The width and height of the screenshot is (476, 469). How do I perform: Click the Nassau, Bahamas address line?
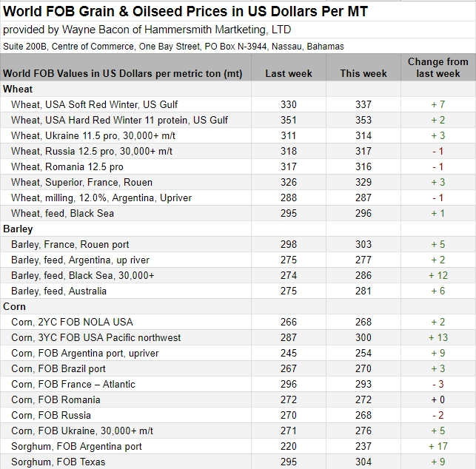(x=174, y=46)
